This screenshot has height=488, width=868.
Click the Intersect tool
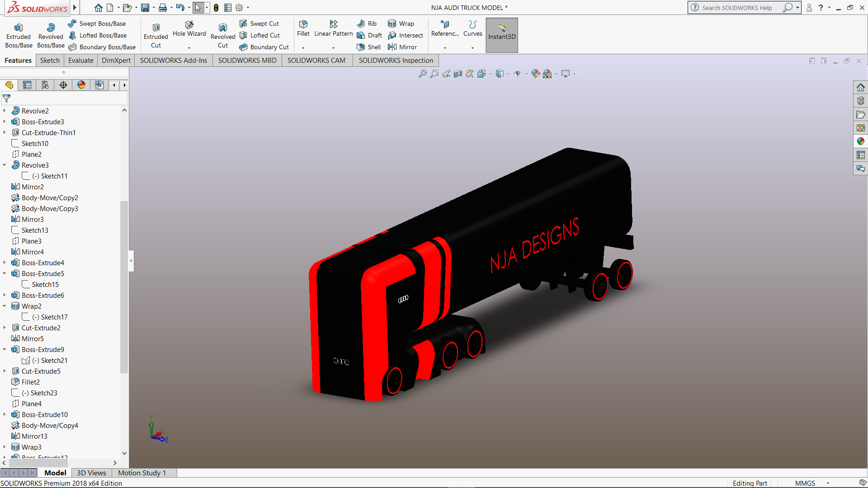point(406,35)
